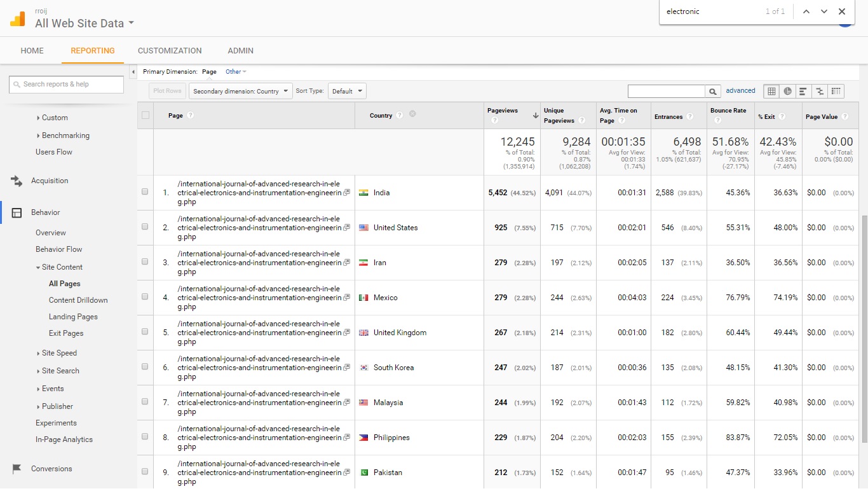The width and height of the screenshot is (868, 491).
Task: Open help for Page Value column
Action: (x=844, y=116)
